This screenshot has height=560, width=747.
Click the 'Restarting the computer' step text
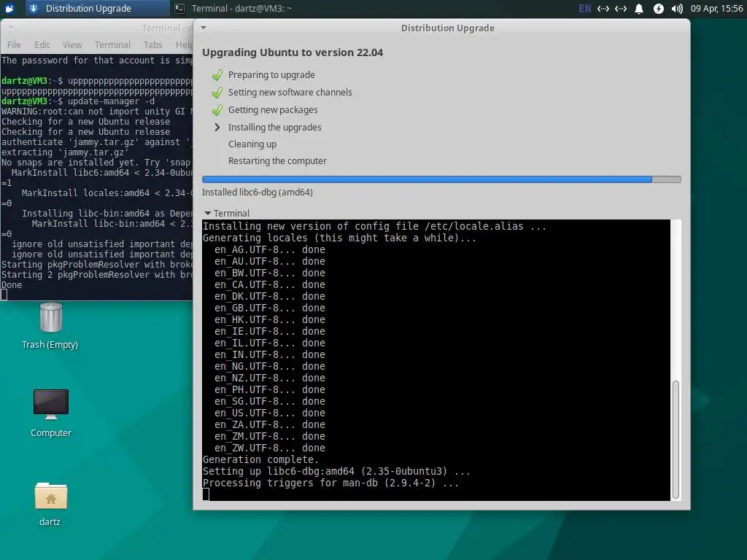[277, 161]
